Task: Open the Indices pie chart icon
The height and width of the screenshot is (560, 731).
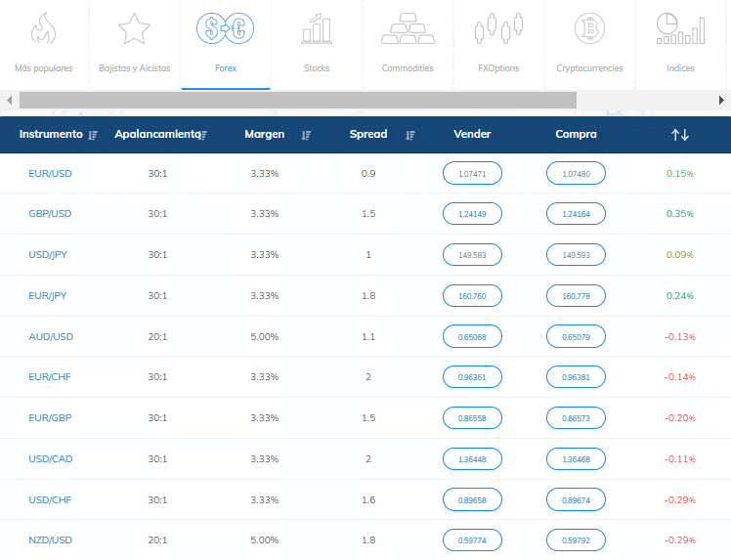Action: point(680,29)
